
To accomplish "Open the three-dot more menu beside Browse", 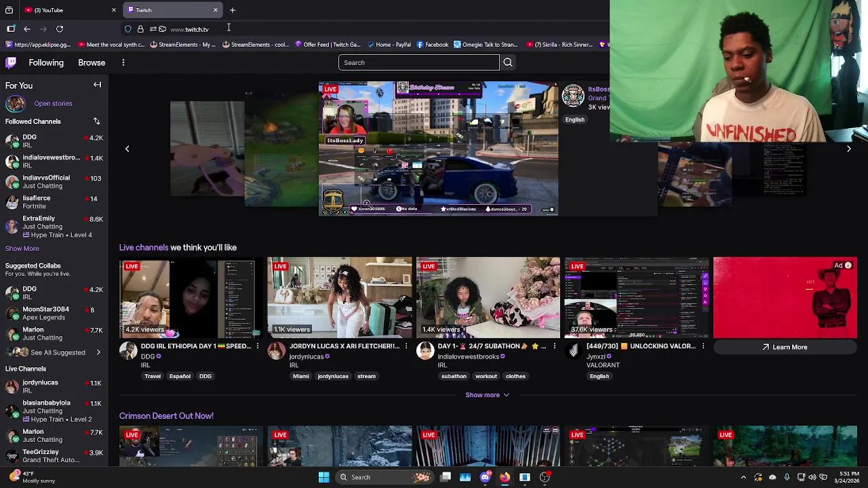I will point(123,62).
